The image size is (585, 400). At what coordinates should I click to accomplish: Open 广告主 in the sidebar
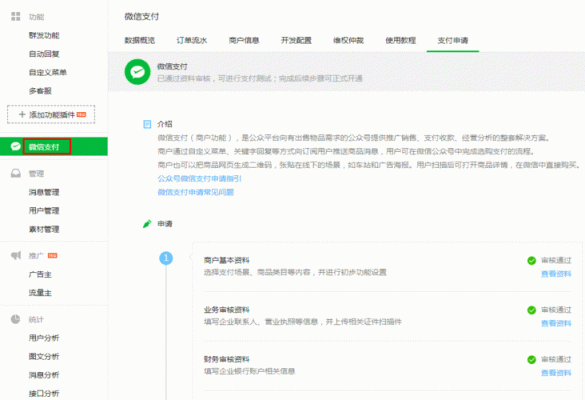coord(40,275)
